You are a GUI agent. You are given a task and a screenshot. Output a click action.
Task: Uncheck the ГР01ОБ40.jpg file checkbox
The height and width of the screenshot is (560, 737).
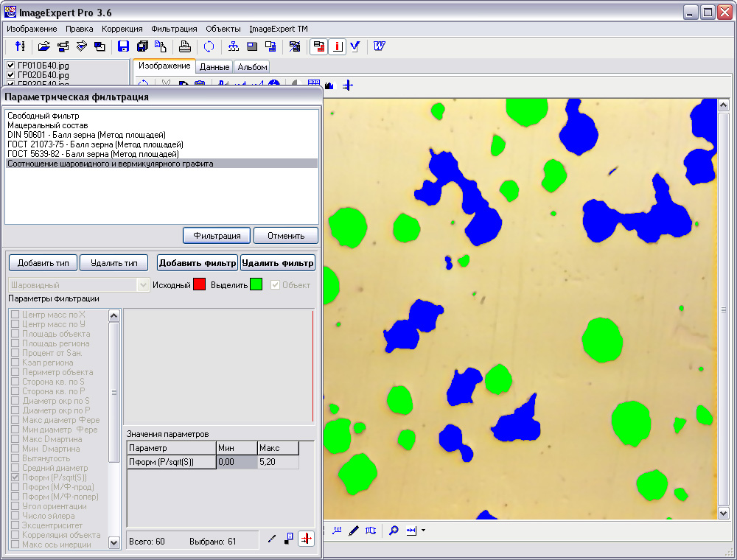click(10, 66)
